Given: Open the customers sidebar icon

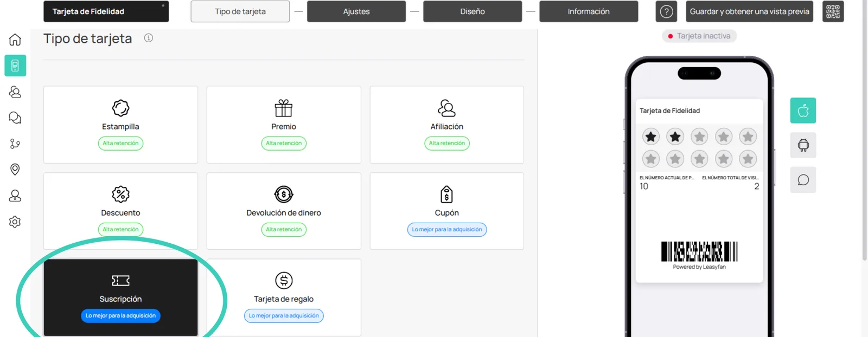Looking at the screenshot, I should [15, 92].
